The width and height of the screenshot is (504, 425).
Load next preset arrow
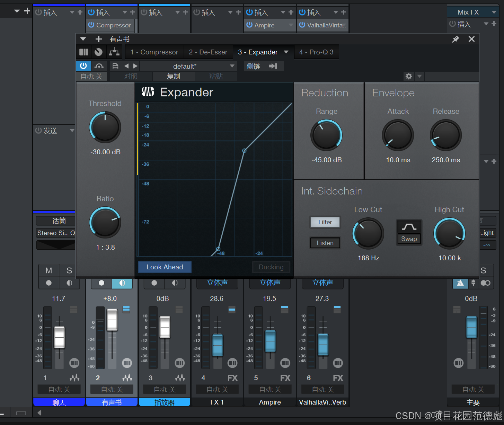135,66
